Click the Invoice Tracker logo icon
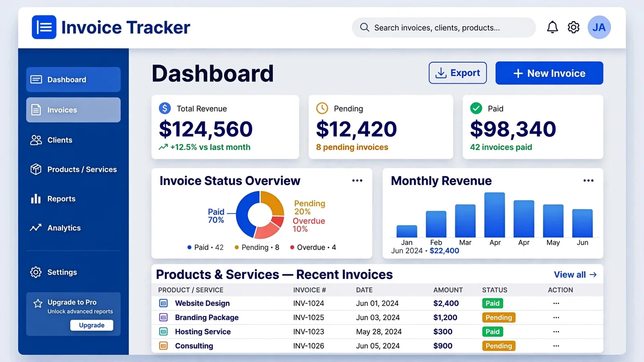 44,27
